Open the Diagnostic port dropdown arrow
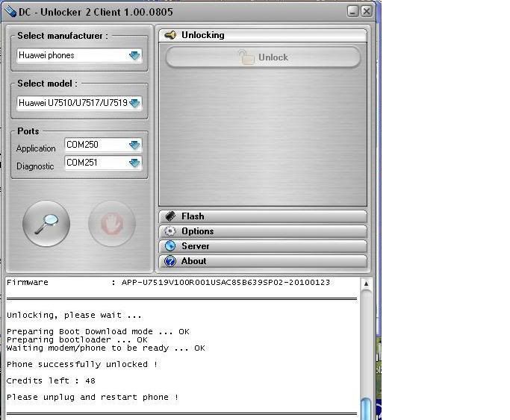Viewport: 510px width, 420px height. 134,163
